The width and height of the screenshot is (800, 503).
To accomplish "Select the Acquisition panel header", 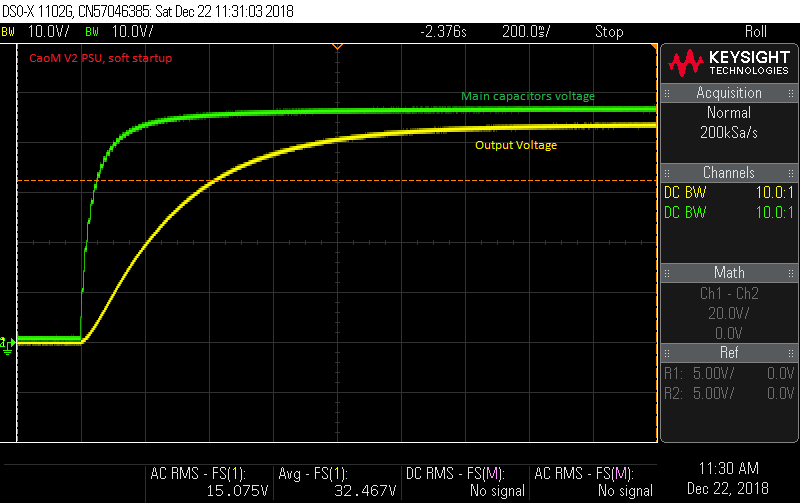I will [x=729, y=93].
